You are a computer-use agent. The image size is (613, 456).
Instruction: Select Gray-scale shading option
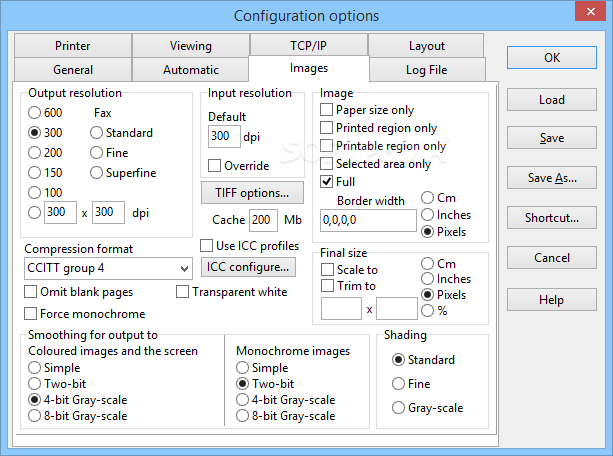pyautogui.click(x=399, y=407)
